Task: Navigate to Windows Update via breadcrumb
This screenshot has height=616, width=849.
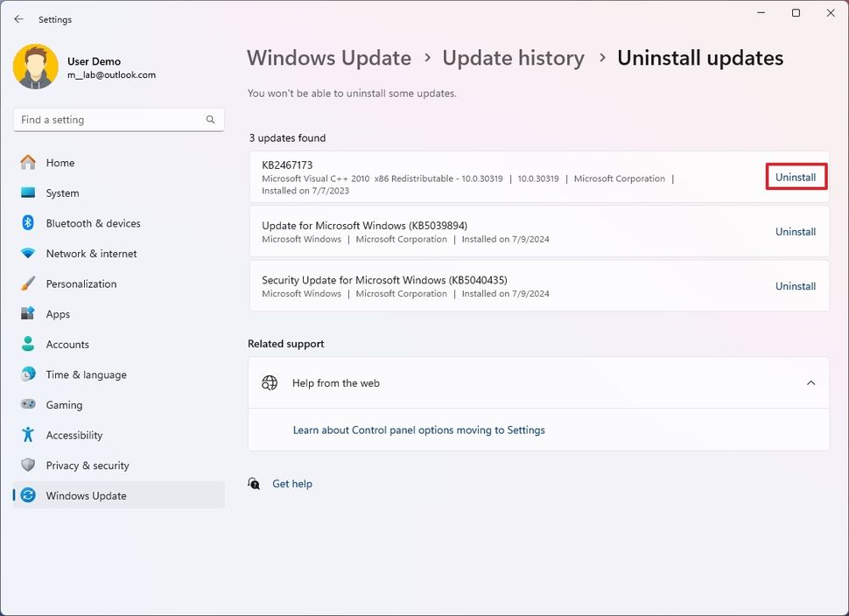Action: (329, 58)
